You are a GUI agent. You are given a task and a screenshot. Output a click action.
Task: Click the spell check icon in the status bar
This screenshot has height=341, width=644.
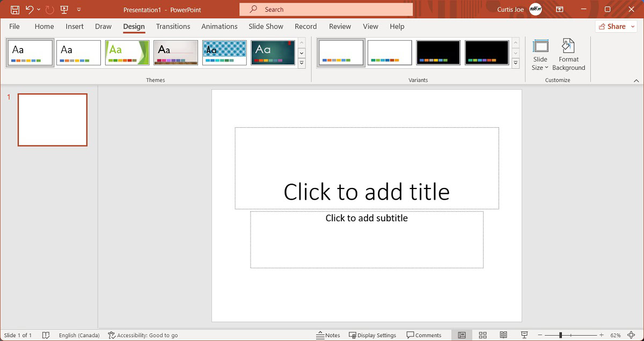[x=46, y=335]
